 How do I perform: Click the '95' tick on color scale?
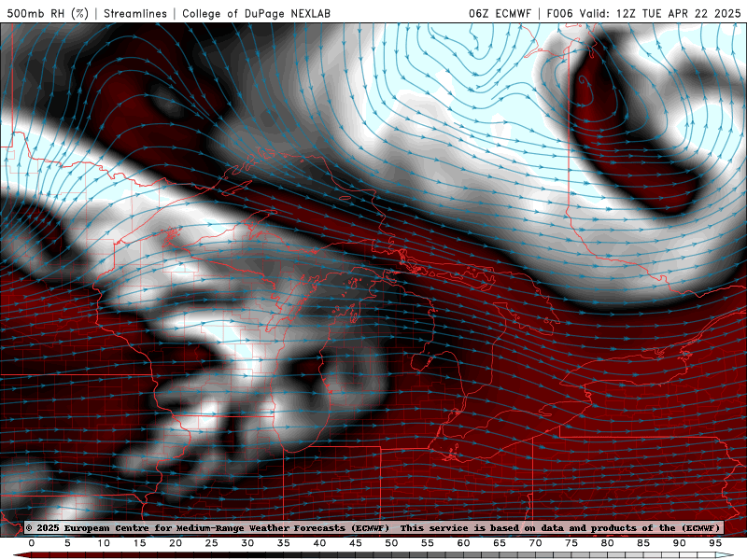click(x=715, y=543)
